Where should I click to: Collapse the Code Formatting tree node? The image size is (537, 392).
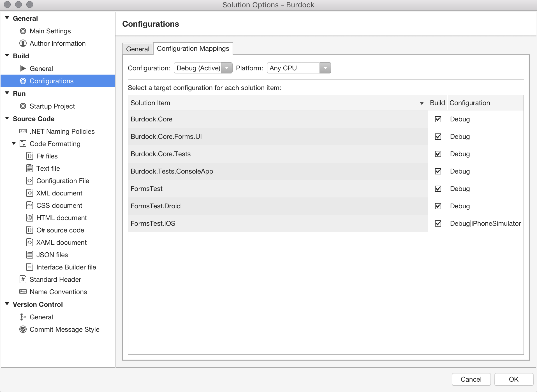click(14, 144)
